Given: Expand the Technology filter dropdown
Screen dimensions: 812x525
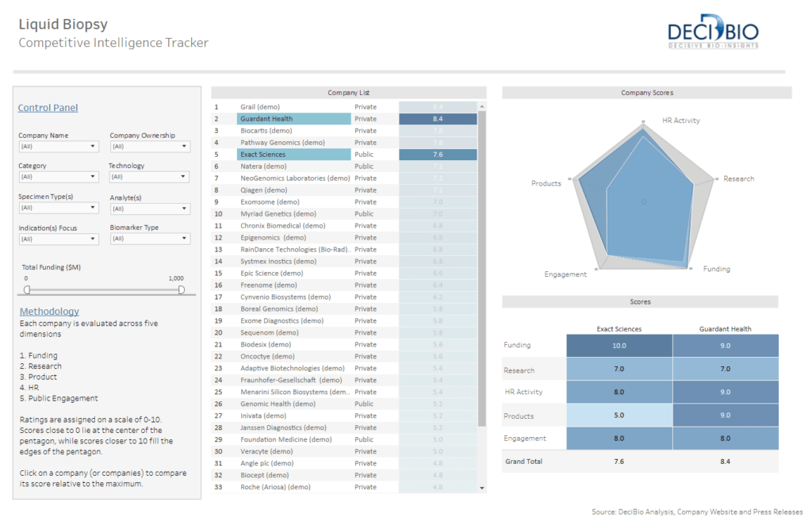Looking at the screenshot, I should 149,177.
